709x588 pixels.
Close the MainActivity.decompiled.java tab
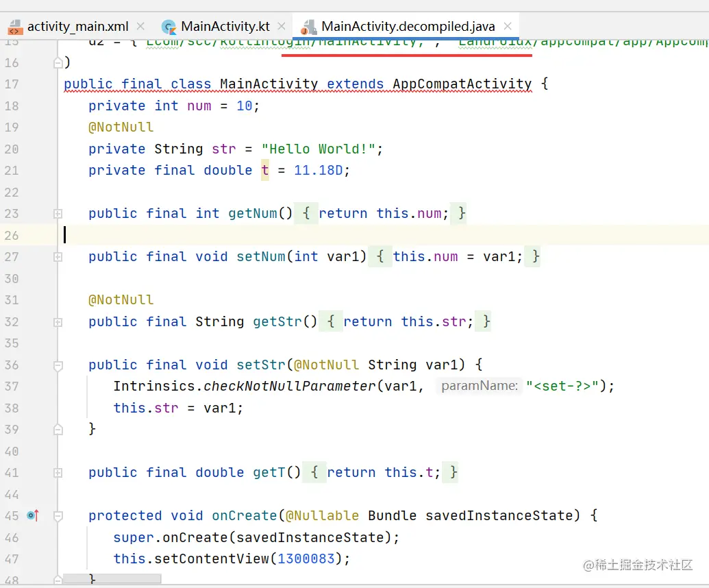point(508,26)
